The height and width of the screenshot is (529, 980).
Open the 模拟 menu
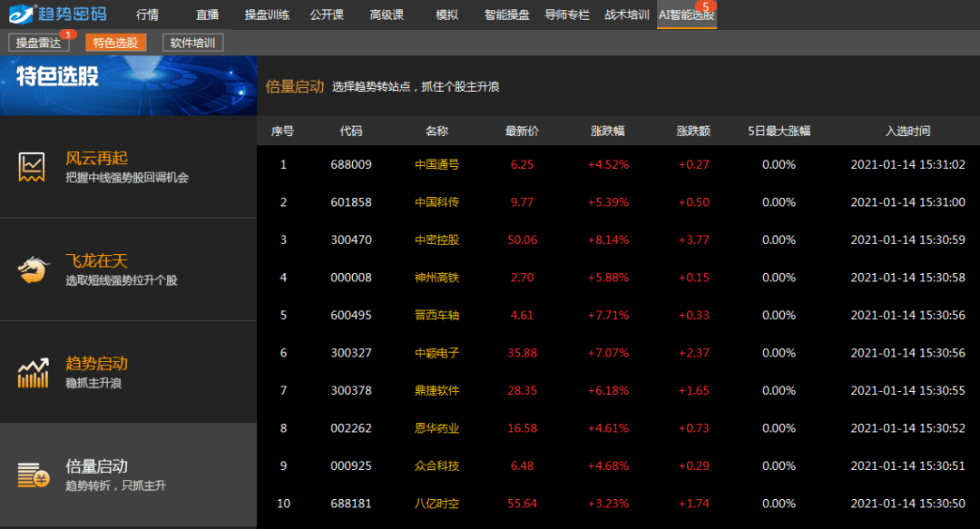tap(446, 15)
